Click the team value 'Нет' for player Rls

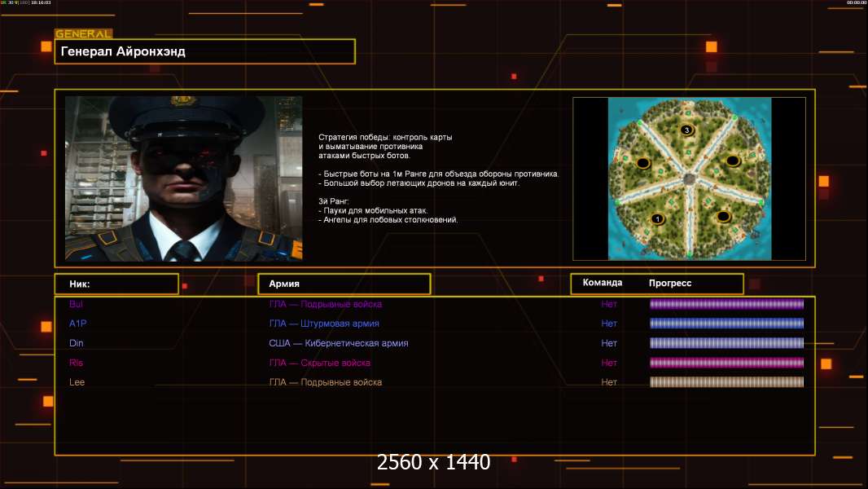coord(609,363)
